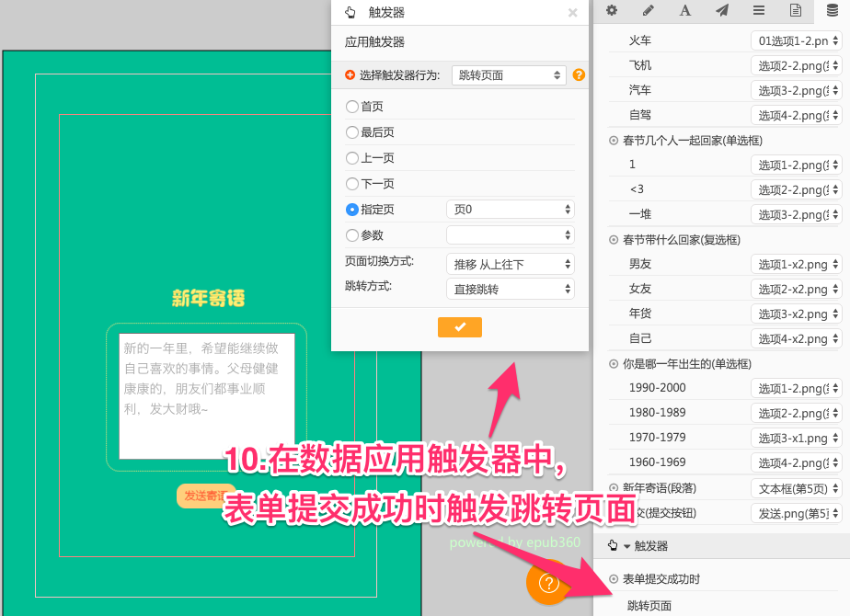Open the paper plane animation tab
The width and height of the screenshot is (850, 616).
pyautogui.click(x=722, y=11)
